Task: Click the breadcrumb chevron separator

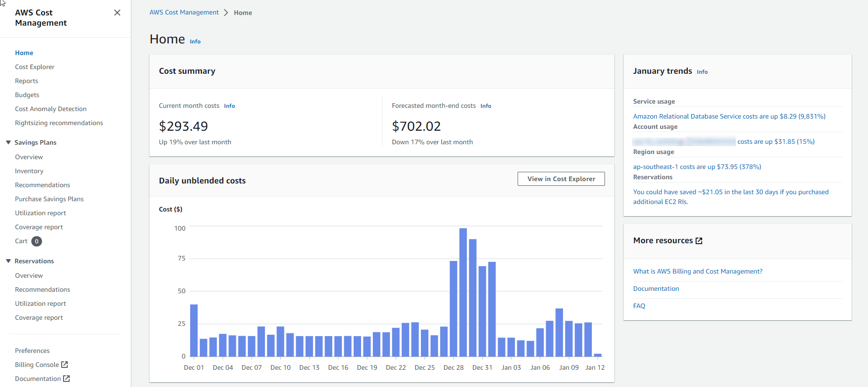Action: coord(226,13)
